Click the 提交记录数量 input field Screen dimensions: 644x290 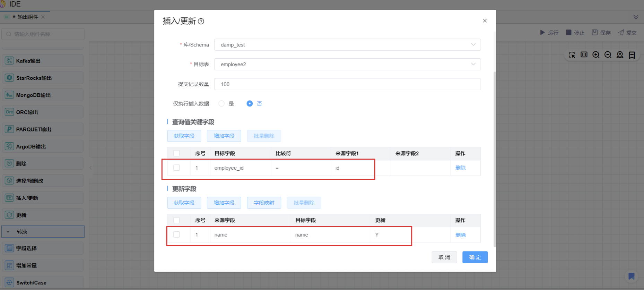pyautogui.click(x=347, y=84)
